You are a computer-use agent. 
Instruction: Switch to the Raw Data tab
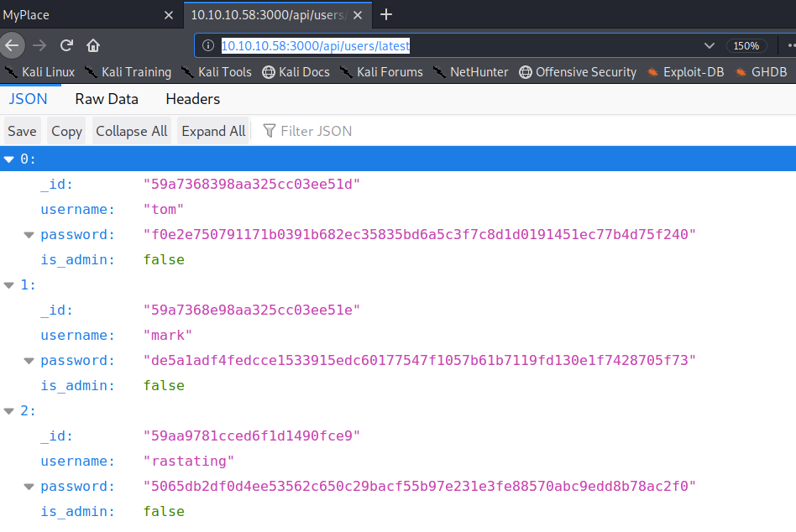[107, 99]
